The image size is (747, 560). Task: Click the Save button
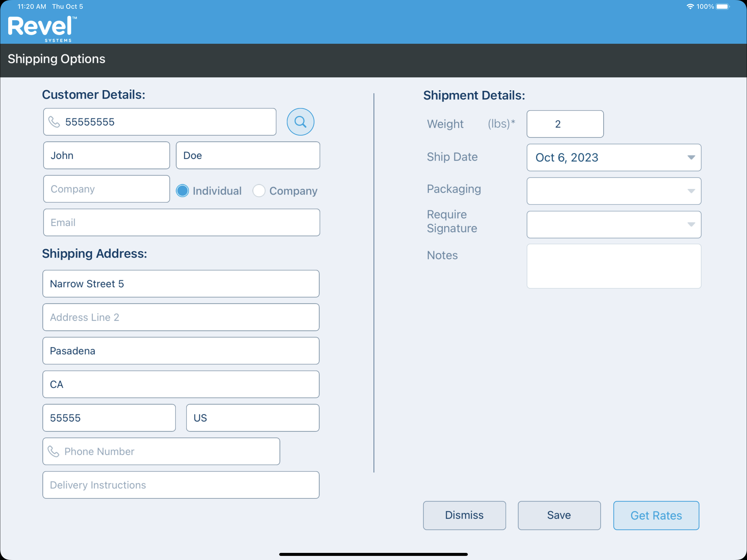pos(559,515)
